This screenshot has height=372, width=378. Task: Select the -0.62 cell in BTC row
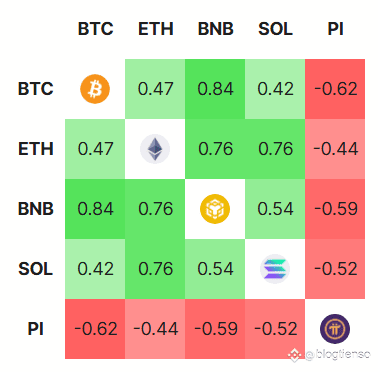tap(335, 89)
